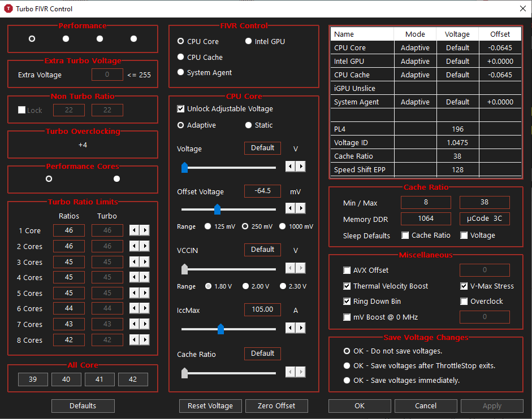Click the IccMax 105.00 input field
The image size is (532, 419).
pyautogui.click(x=262, y=309)
